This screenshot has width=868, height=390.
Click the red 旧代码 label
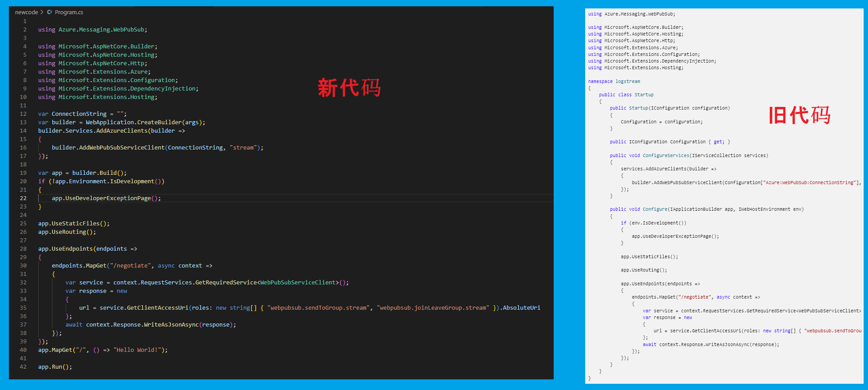799,115
